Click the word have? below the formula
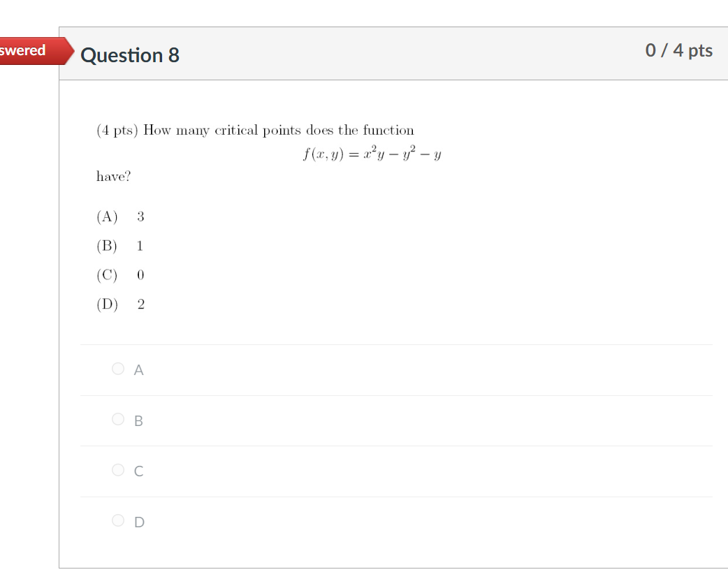The height and width of the screenshot is (572, 728). (113, 176)
